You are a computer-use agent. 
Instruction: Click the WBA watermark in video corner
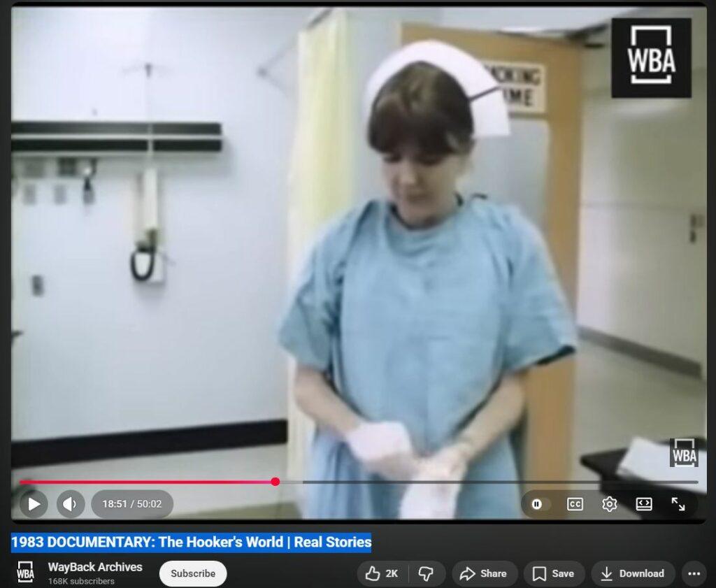pyautogui.click(x=683, y=452)
